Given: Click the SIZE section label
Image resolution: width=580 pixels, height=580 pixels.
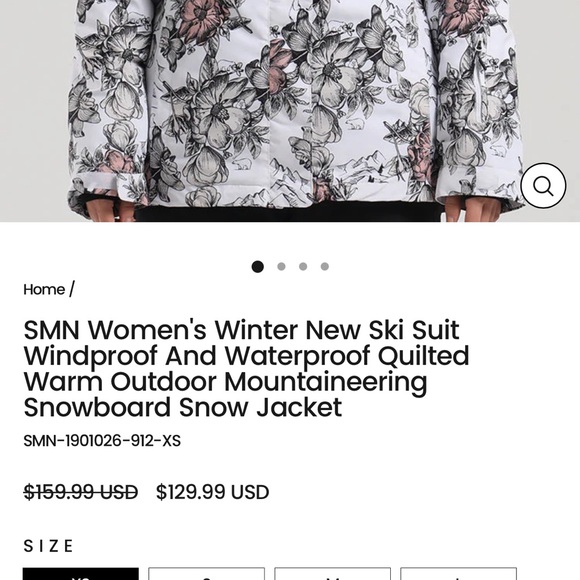Looking at the screenshot, I should (48, 546).
